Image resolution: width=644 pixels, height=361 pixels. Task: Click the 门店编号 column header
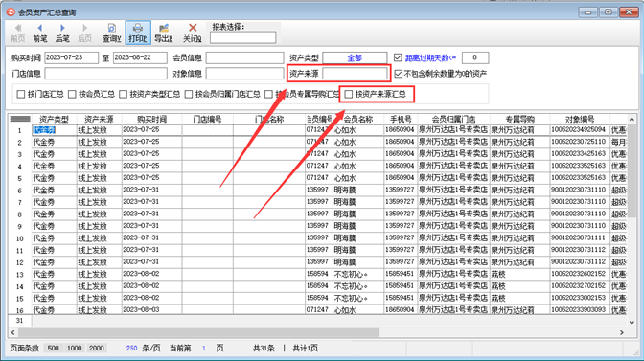coord(207,120)
